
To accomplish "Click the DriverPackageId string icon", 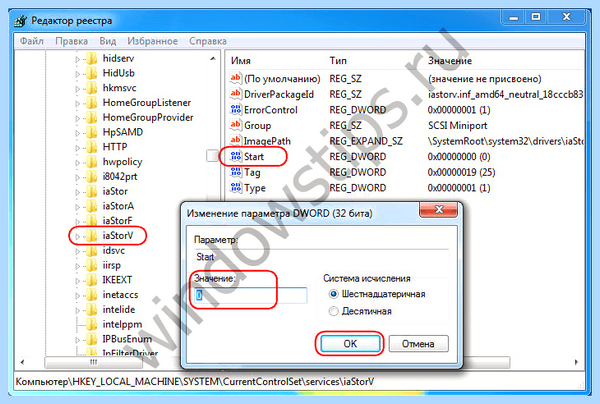I will [236, 94].
